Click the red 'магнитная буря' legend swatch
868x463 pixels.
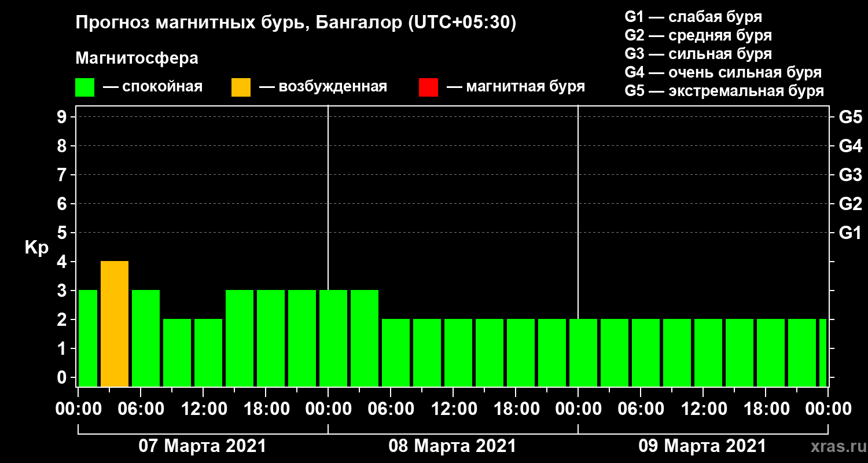click(x=428, y=87)
